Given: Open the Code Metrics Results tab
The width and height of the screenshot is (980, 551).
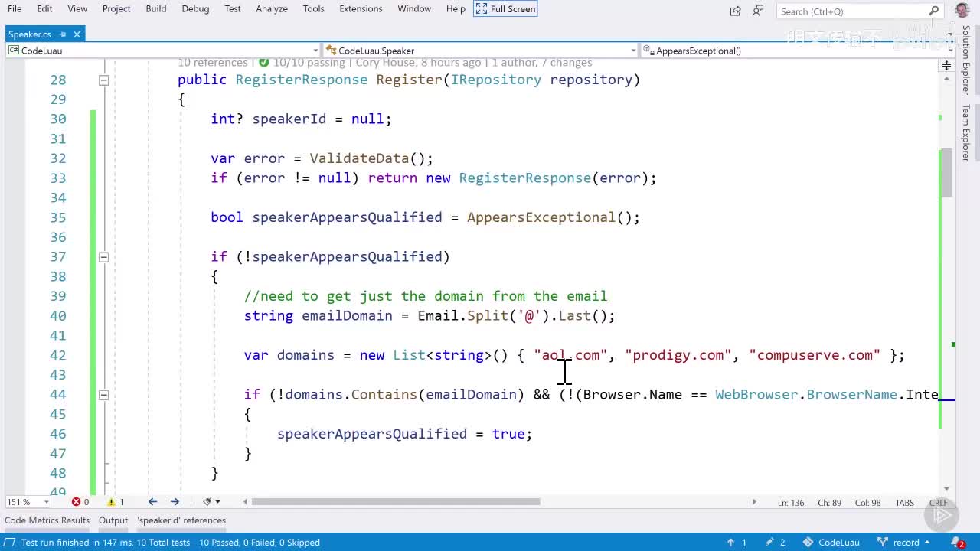Looking at the screenshot, I should click(x=47, y=520).
